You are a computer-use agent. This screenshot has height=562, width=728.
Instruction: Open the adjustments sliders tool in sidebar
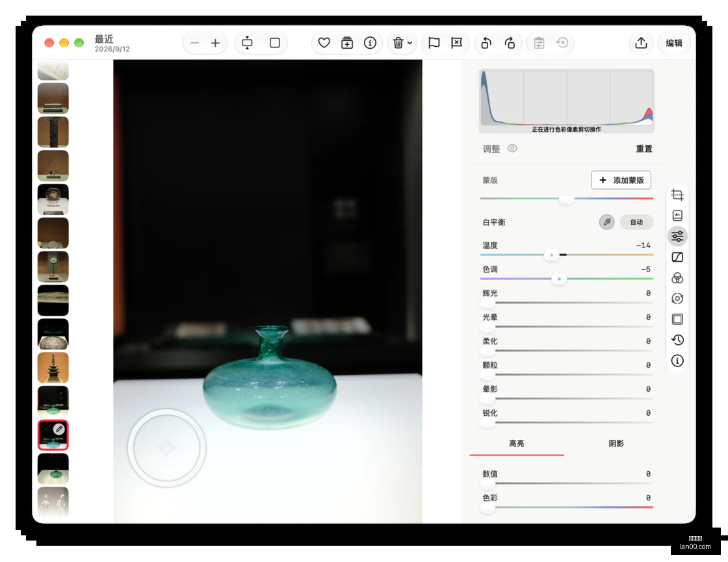click(x=677, y=236)
